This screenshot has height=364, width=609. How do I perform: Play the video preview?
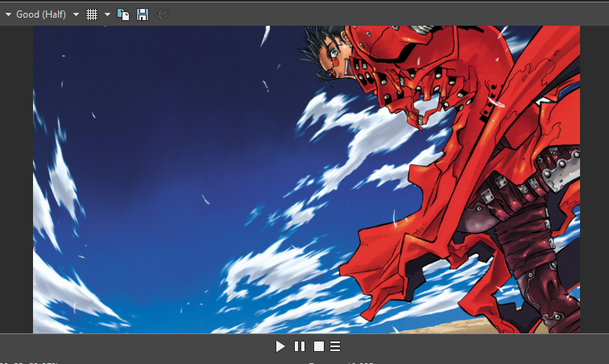pos(280,346)
